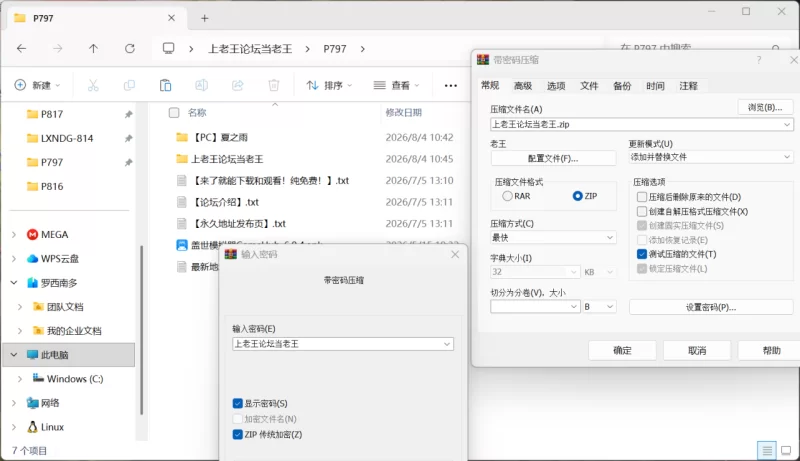Close the 输入密码 dialog

coord(455,254)
